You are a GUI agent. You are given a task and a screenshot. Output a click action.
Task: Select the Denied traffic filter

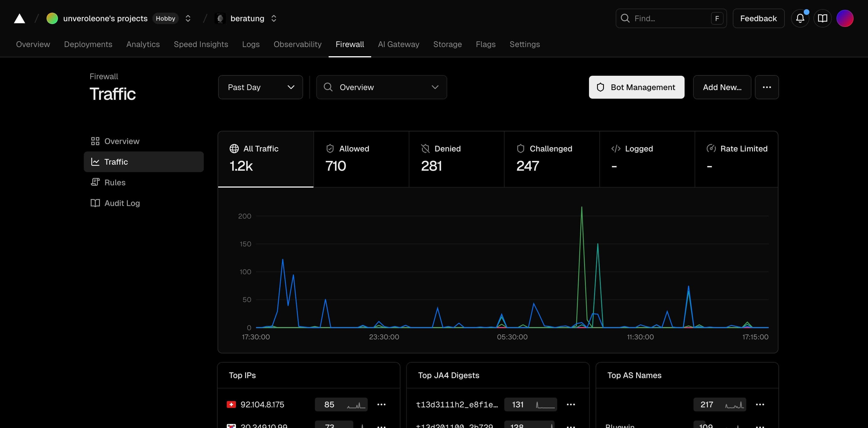tap(456, 159)
